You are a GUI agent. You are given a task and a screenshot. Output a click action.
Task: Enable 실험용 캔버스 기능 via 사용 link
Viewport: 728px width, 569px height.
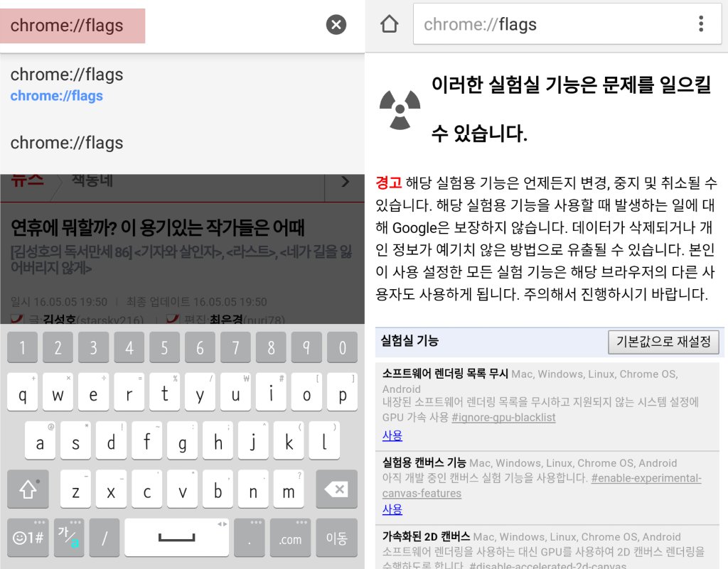[x=392, y=509]
